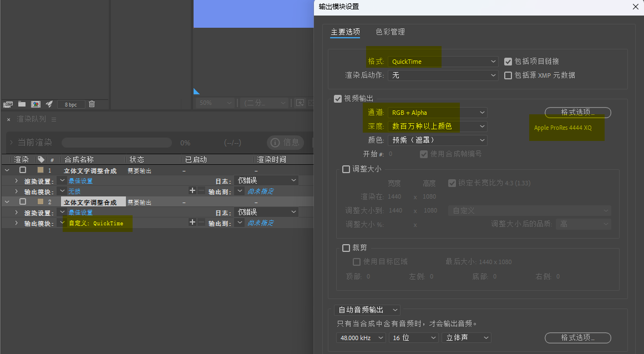644x354 pixels.
Task: Click the Fast Previews icon in viewer
Action: (x=300, y=103)
